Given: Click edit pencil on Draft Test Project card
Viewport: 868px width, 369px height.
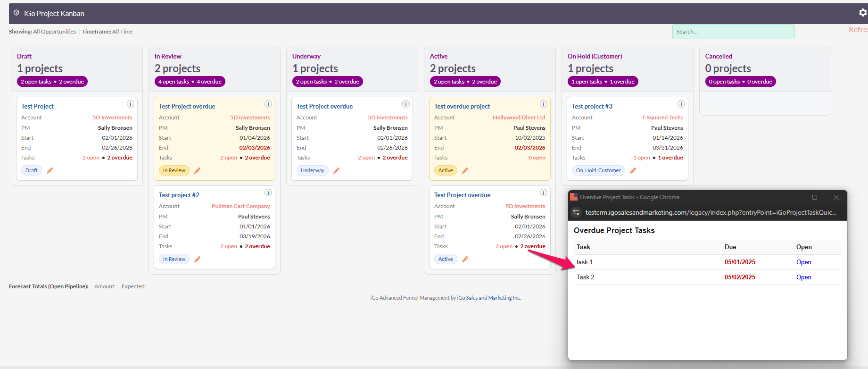Looking at the screenshot, I should coord(50,170).
